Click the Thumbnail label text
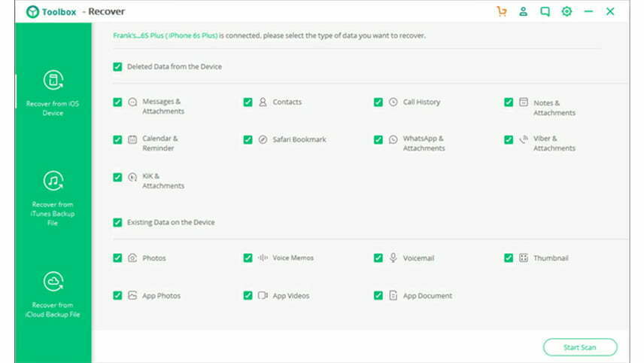This screenshot has width=644, height=363. pyautogui.click(x=551, y=258)
